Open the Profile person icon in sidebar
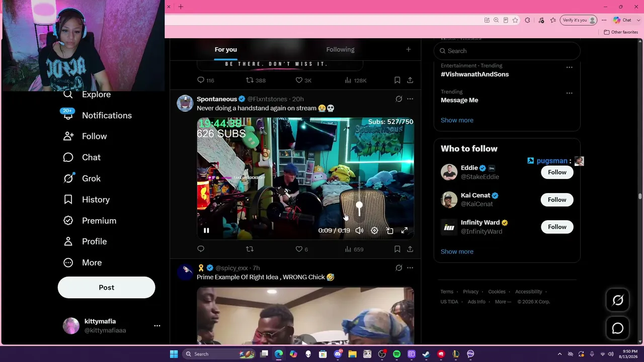The image size is (644, 362). tap(68, 241)
